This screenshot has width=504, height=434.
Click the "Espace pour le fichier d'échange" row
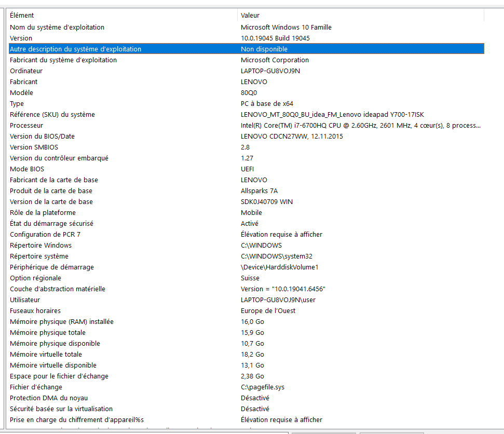pos(246,376)
